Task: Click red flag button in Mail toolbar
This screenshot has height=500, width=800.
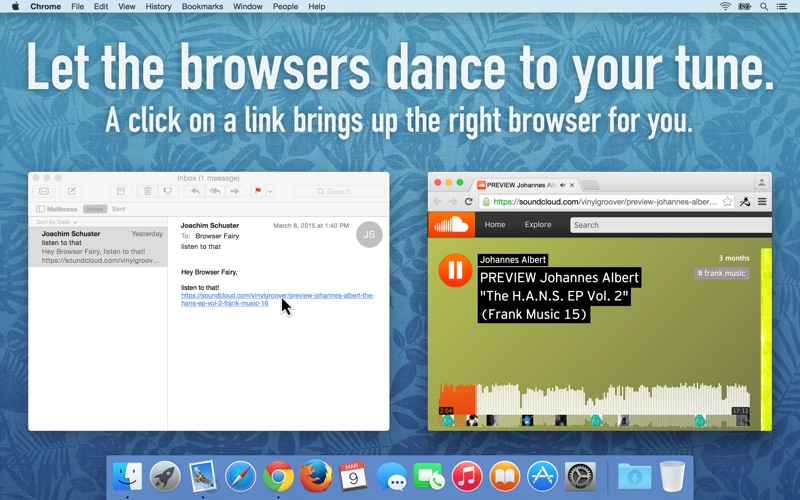Action: coord(258,191)
